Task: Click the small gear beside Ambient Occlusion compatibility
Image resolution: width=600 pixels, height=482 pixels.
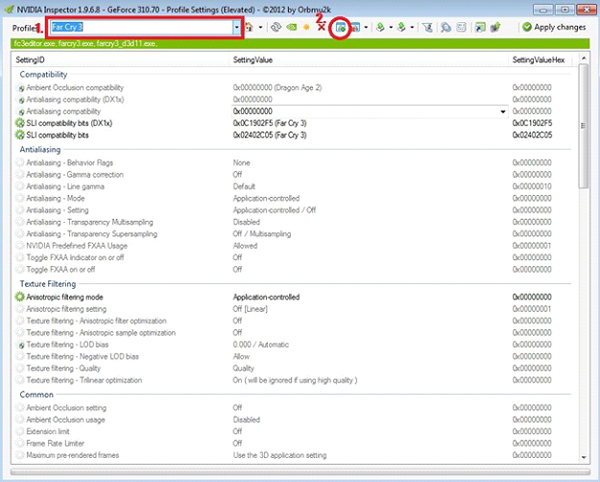Action: [21, 88]
